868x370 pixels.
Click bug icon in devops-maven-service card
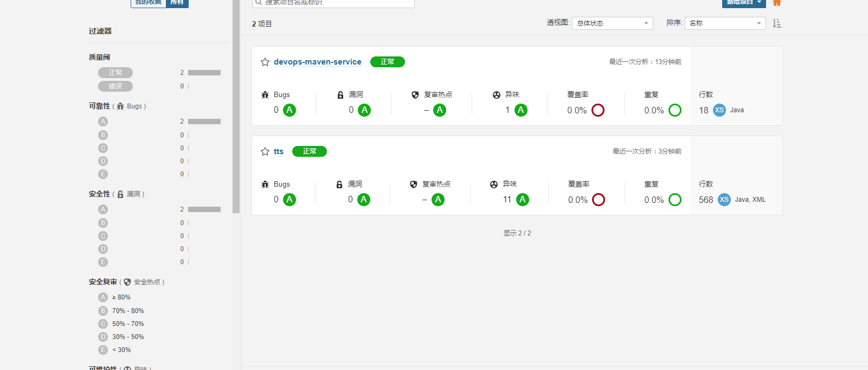[x=265, y=95]
